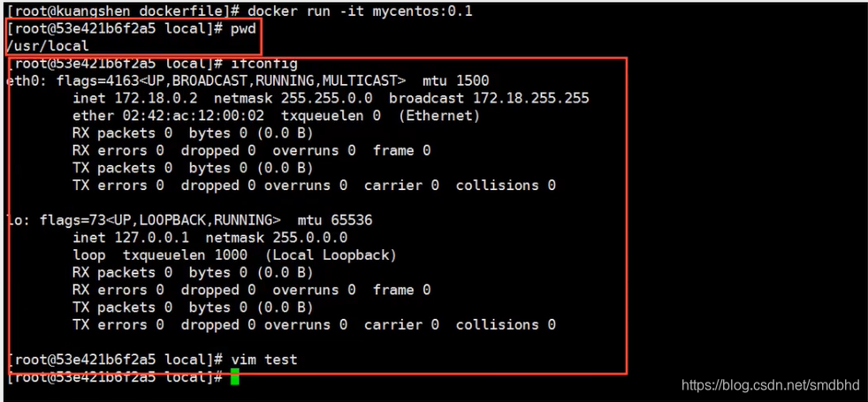Click the 'docker run -it mycentos:0.1' command line

pos(240,11)
